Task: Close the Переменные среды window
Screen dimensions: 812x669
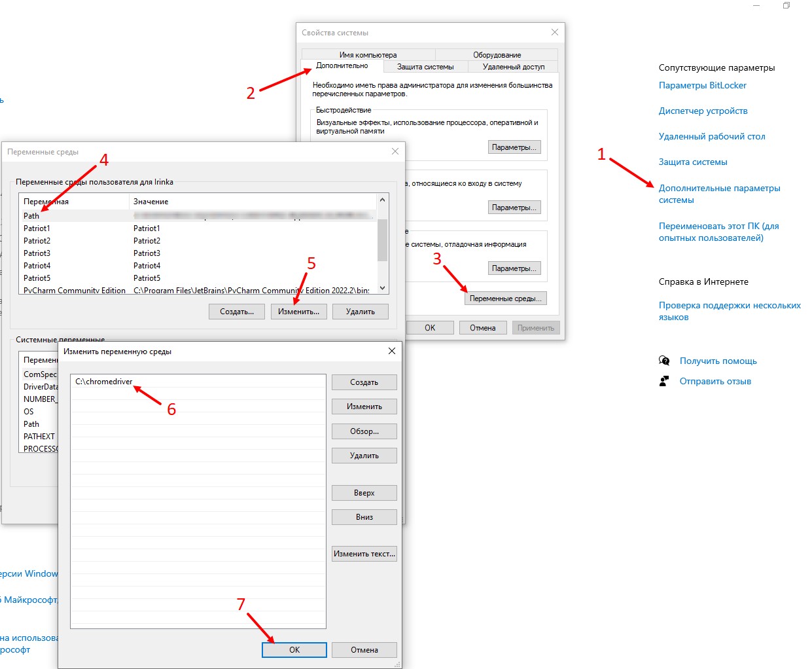Action: tap(395, 152)
